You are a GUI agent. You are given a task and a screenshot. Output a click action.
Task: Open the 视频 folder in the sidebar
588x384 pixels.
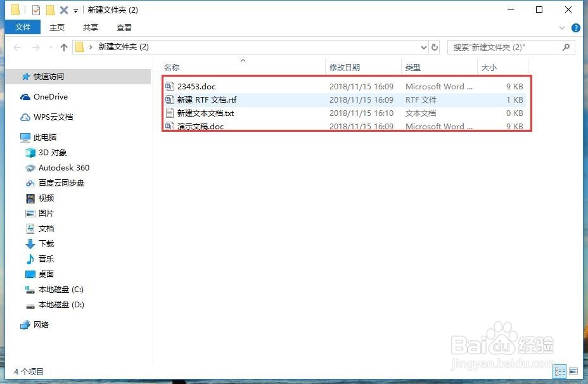click(46, 198)
